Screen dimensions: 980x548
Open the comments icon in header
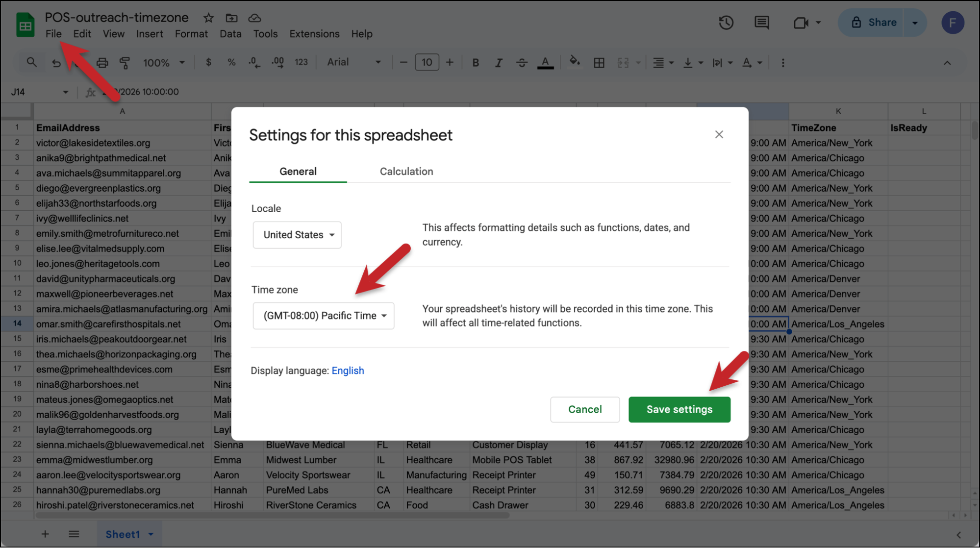pos(761,23)
